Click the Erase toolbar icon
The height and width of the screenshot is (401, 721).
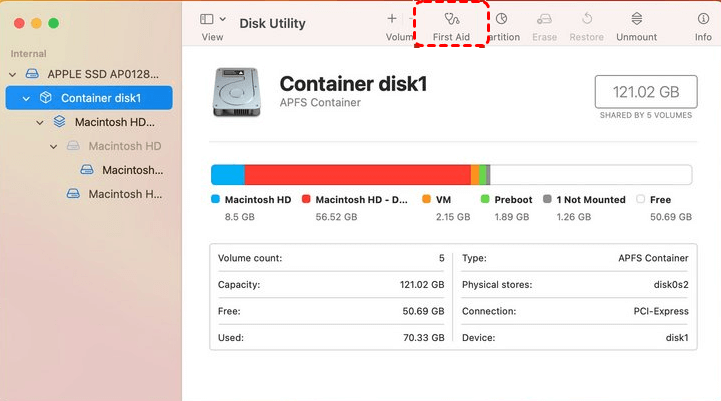tap(544, 19)
